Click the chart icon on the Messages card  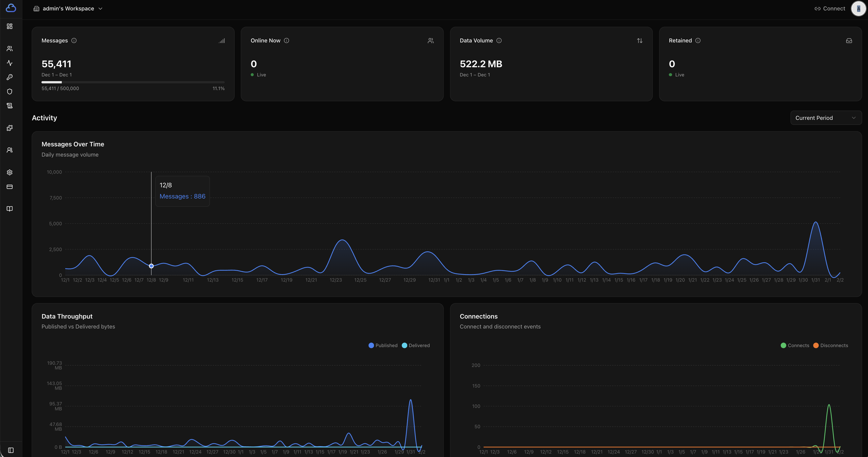[222, 40]
